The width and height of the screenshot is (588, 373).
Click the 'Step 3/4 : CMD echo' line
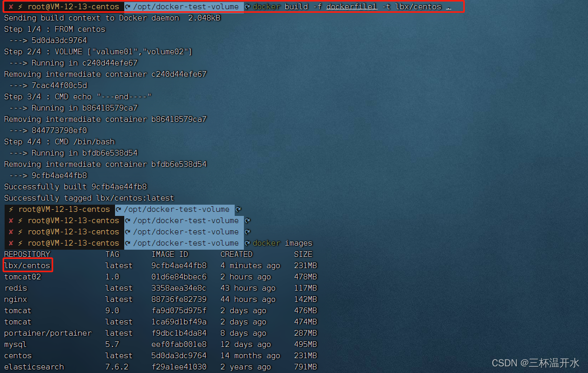(78, 97)
